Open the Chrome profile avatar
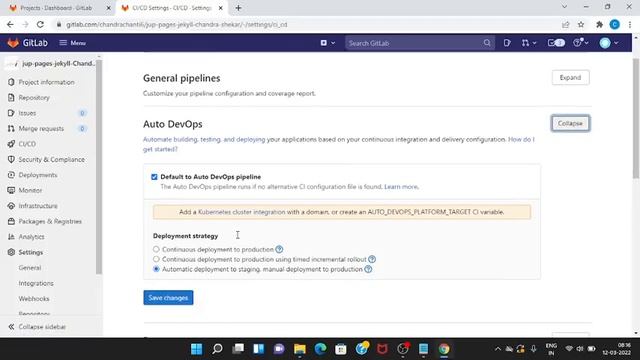This screenshot has width=640, height=360. point(615,24)
